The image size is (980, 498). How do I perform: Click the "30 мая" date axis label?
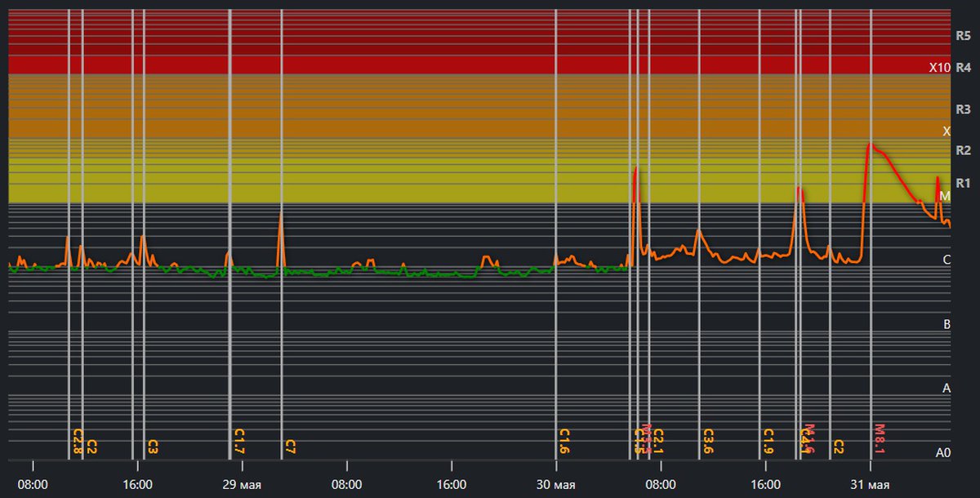click(555, 485)
